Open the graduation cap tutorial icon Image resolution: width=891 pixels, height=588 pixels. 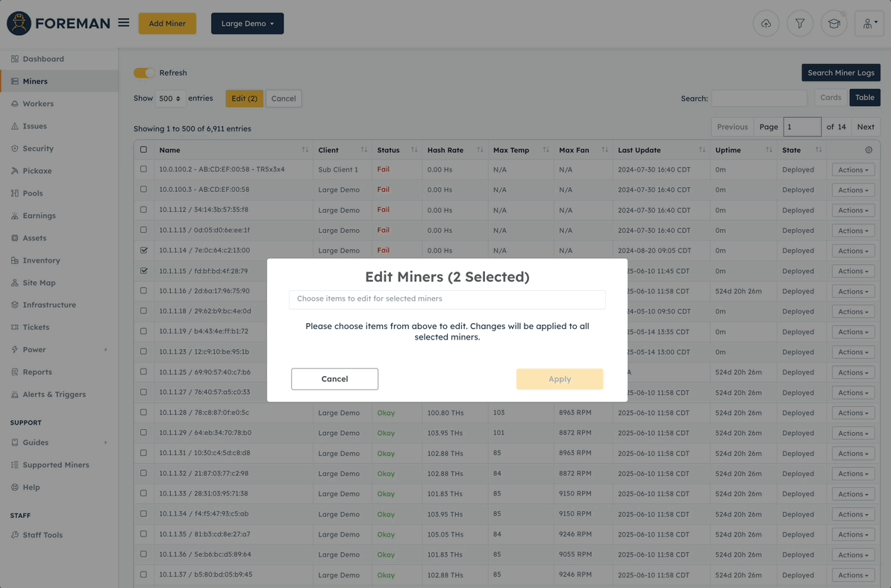click(x=834, y=23)
